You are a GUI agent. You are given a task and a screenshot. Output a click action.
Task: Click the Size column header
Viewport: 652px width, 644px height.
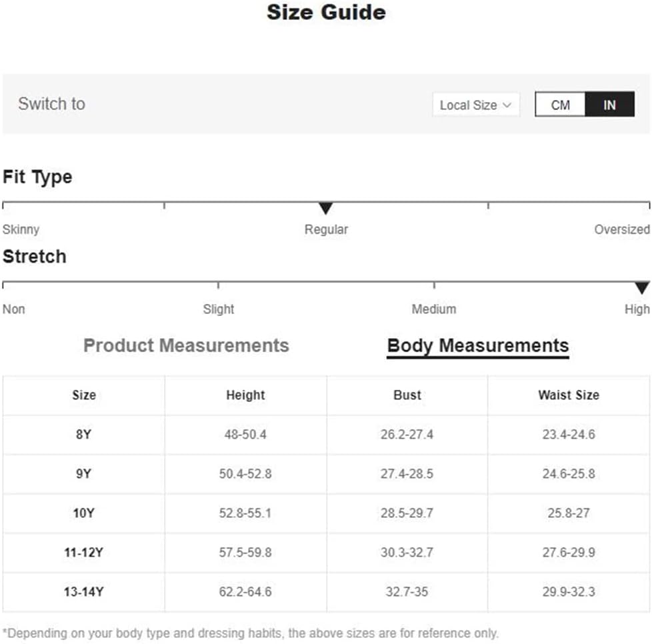coord(84,395)
